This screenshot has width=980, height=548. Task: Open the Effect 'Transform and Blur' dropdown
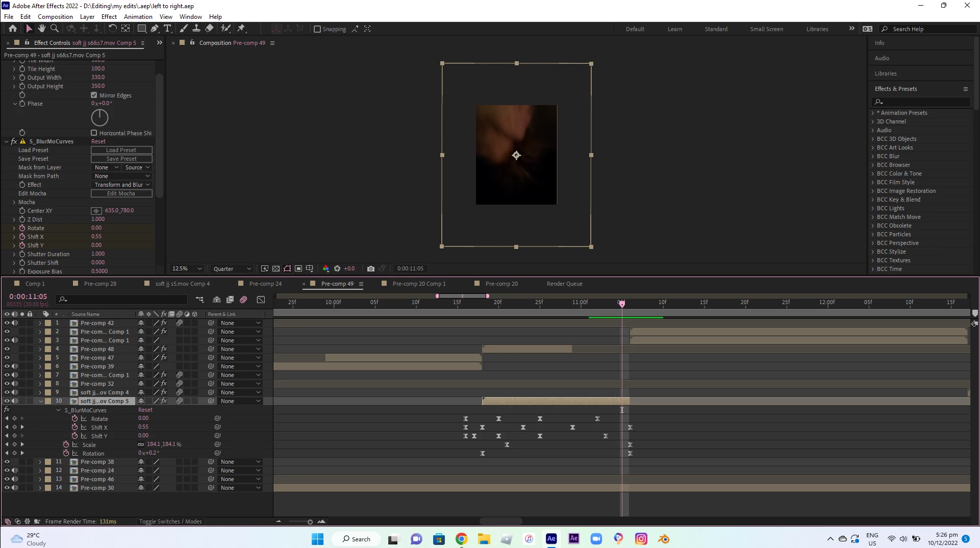[121, 185]
